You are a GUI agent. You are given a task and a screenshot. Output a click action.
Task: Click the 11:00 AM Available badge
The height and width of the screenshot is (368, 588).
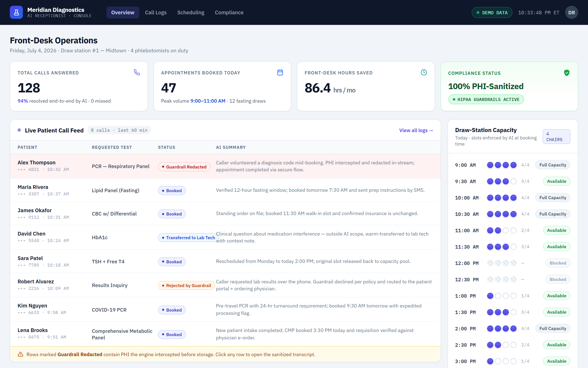(557, 230)
